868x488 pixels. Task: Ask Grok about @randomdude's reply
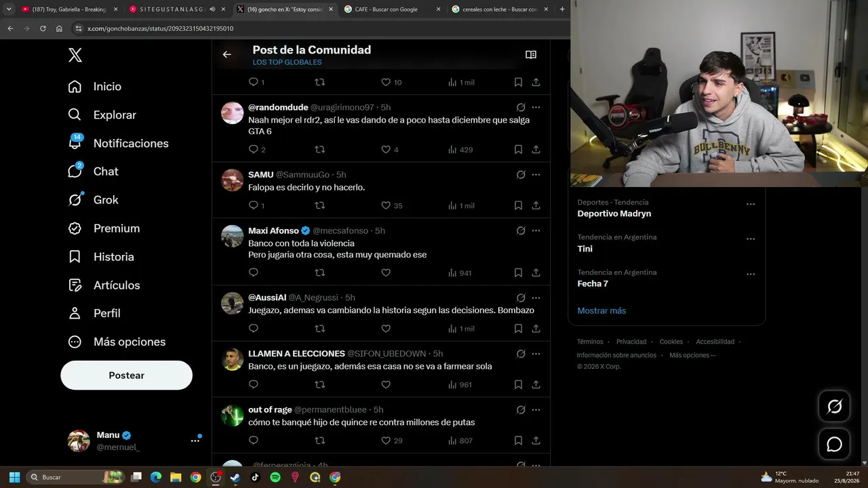pos(521,107)
